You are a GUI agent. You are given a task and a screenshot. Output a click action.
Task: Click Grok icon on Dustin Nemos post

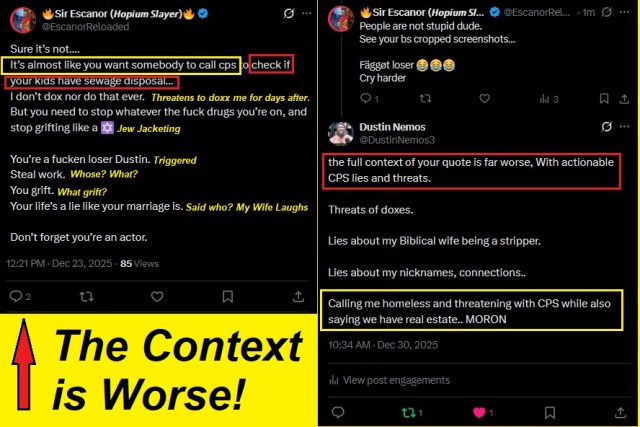pos(607,127)
